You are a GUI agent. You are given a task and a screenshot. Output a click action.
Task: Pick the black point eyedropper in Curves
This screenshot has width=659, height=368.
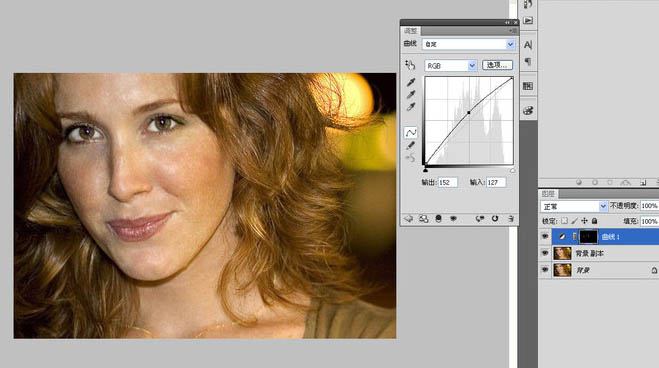click(x=411, y=82)
